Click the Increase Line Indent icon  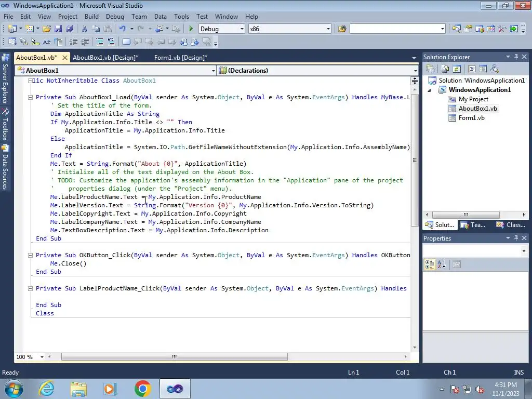click(85, 42)
